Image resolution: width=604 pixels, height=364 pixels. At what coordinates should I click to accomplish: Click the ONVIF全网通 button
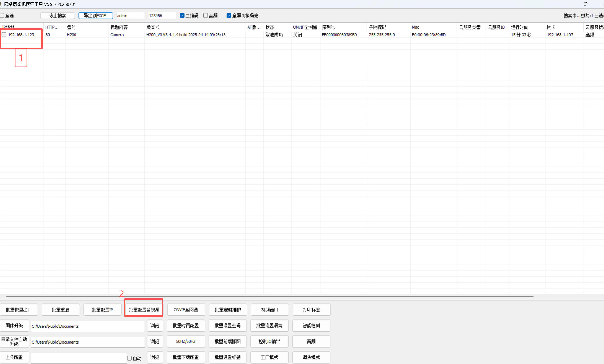pos(186,310)
